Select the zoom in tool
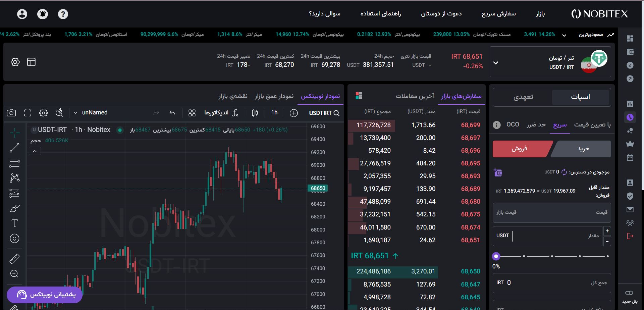 pyautogui.click(x=14, y=274)
